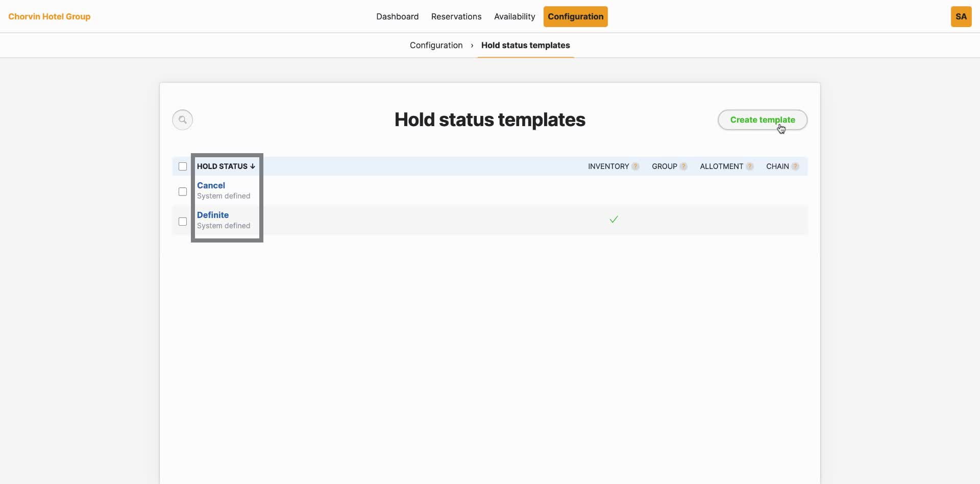Click the Chorvin Hotel Group logo
The image size is (980, 484).
50,16
